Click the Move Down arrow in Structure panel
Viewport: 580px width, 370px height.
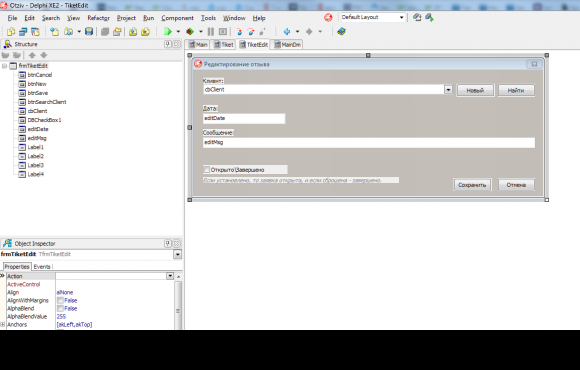click(44, 55)
